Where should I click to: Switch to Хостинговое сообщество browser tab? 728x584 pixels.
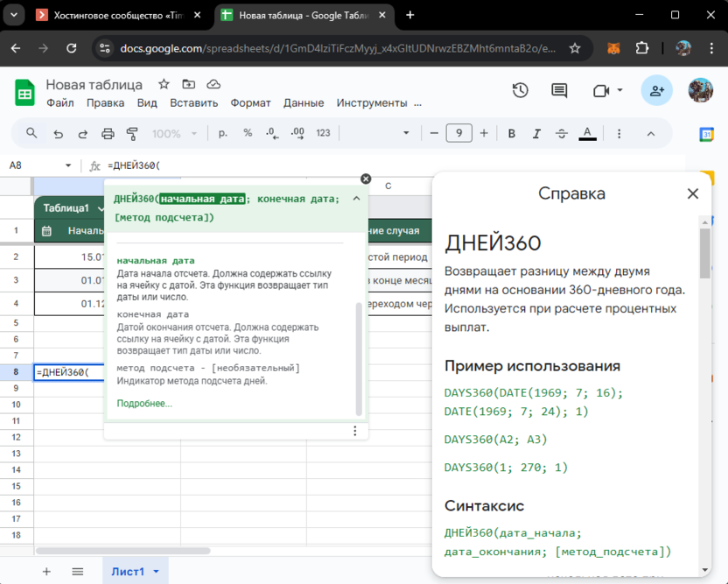click(119, 16)
